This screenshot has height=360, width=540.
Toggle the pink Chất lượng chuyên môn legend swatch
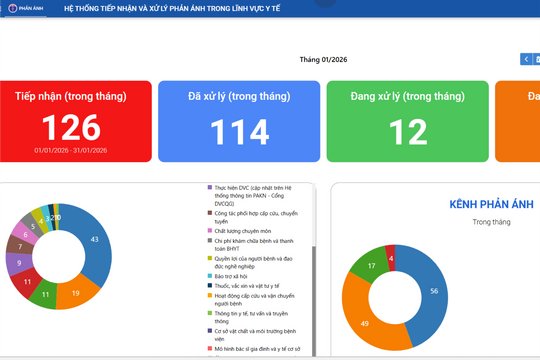click(x=210, y=230)
